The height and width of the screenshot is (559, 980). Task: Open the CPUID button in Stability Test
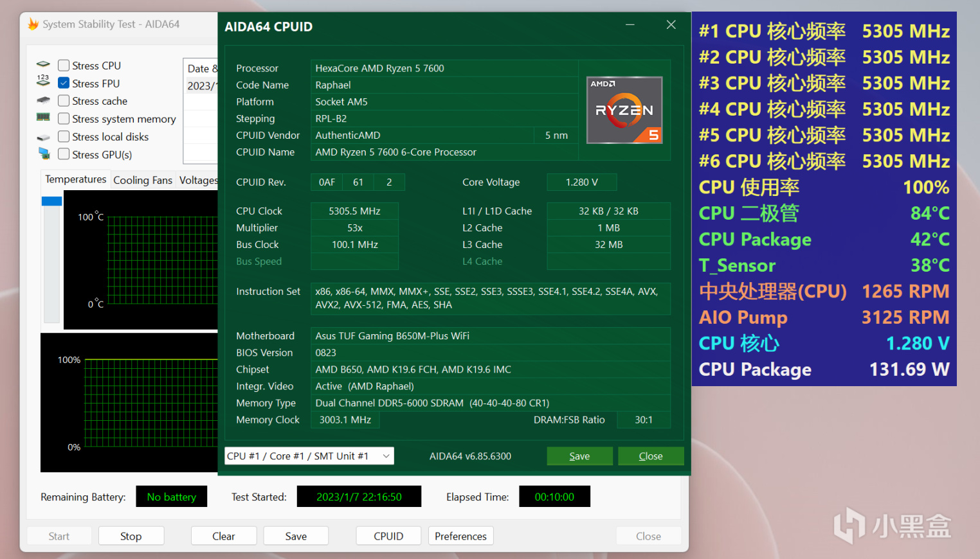[389, 536]
